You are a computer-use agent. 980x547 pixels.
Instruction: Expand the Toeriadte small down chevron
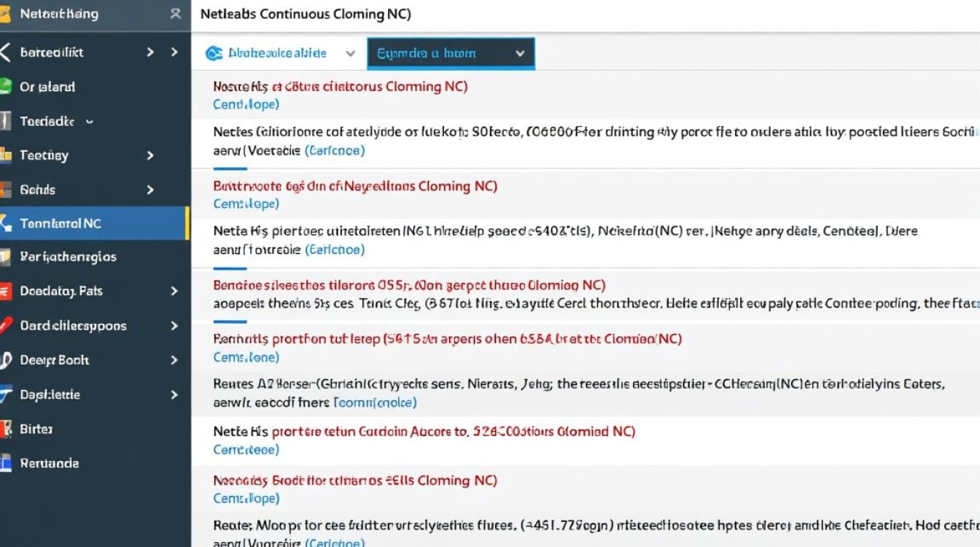click(x=90, y=122)
